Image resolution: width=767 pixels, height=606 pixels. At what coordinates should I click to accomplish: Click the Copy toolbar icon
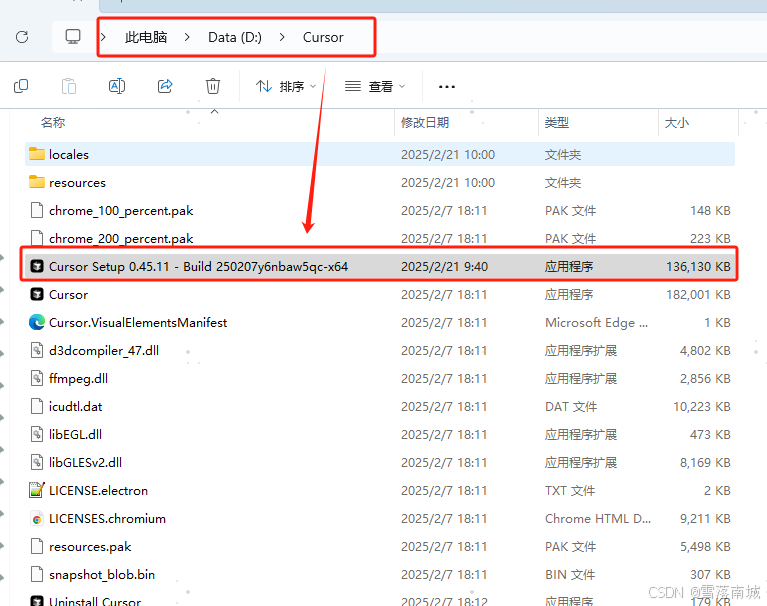point(21,87)
